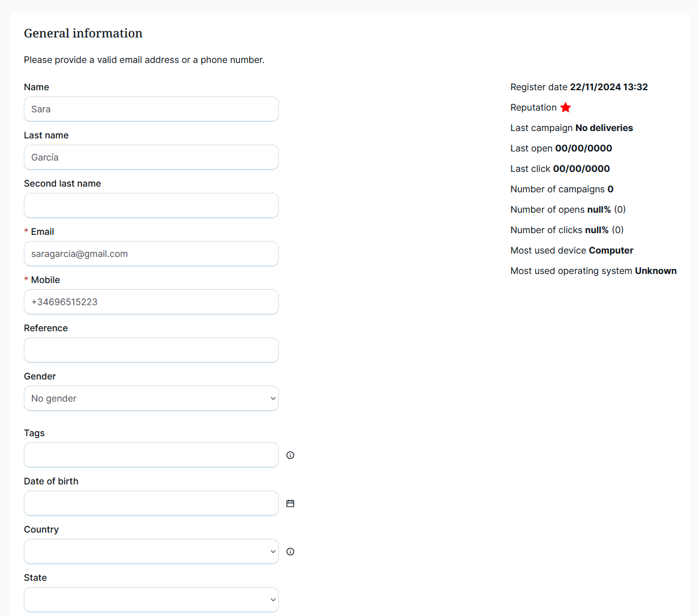Click the Date of birth field
This screenshot has height=616, width=699.
151,503
